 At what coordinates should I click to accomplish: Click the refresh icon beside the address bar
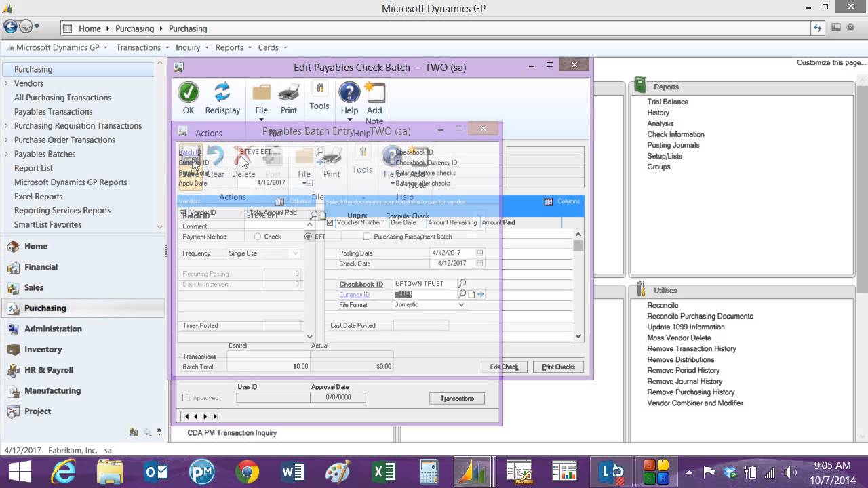coord(818,28)
